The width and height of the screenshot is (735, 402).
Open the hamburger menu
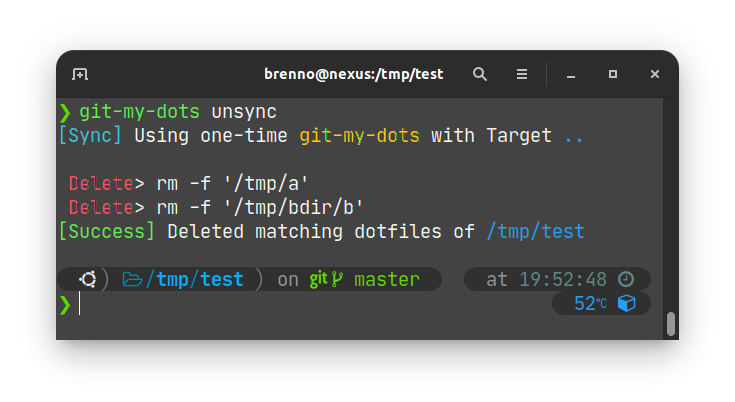tap(522, 74)
